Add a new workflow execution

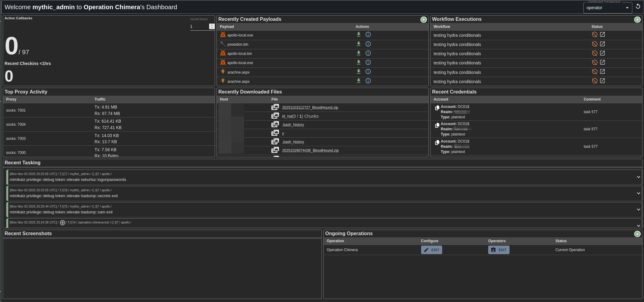637,20
